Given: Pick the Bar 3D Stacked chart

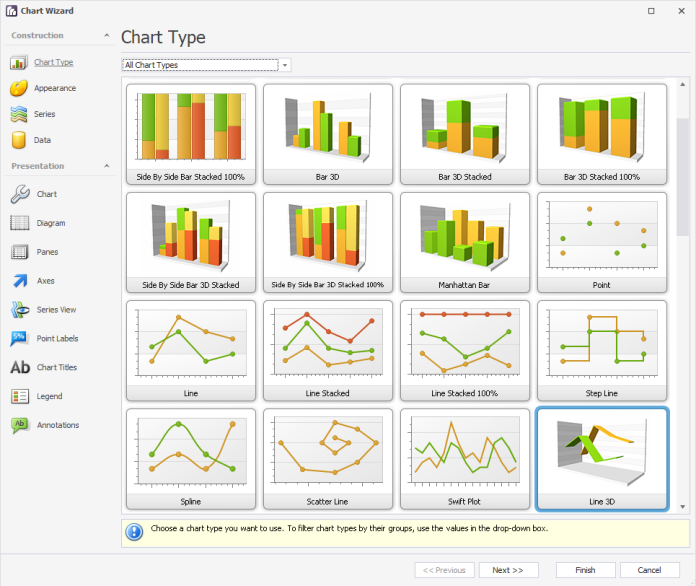Looking at the screenshot, I should pyautogui.click(x=465, y=134).
